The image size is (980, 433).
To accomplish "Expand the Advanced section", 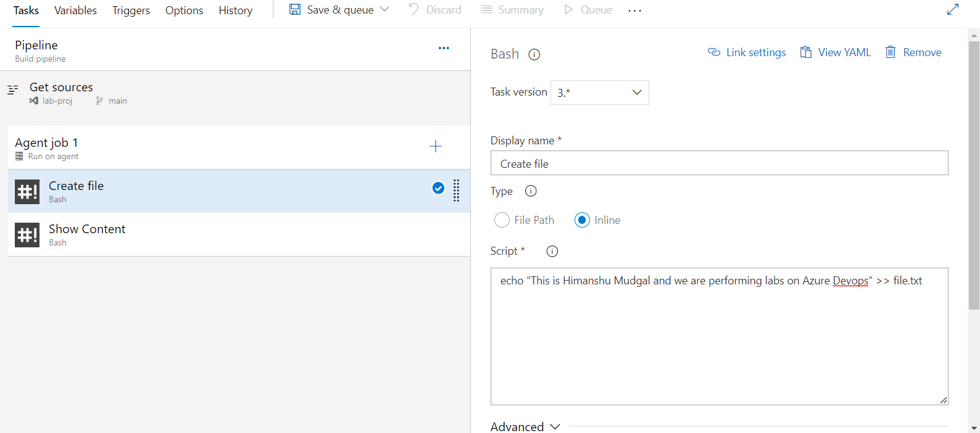I will pyautogui.click(x=525, y=426).
